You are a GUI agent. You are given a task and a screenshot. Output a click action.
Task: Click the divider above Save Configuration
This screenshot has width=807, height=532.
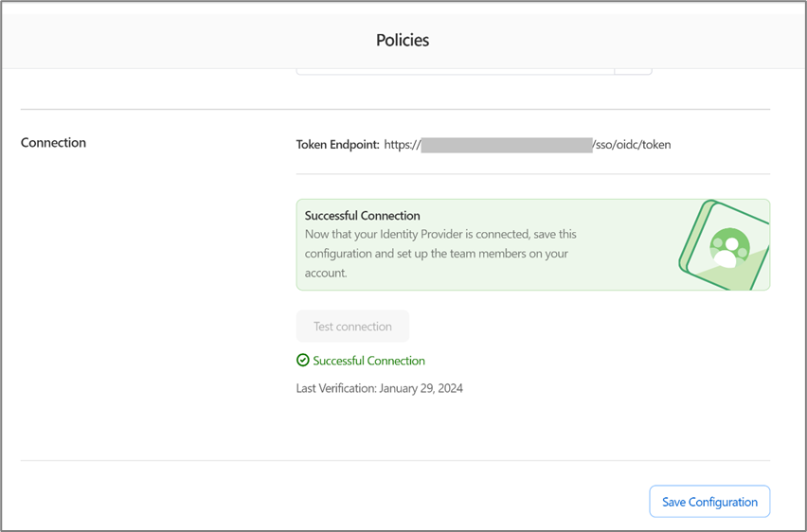pos(395,461)
